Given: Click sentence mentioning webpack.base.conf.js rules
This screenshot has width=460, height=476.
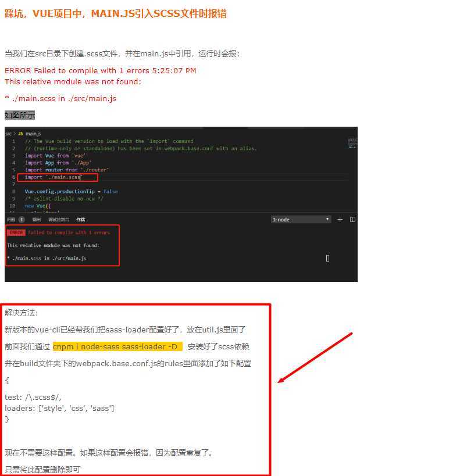Looking at the screenshot, I should (x=128, y=363).
